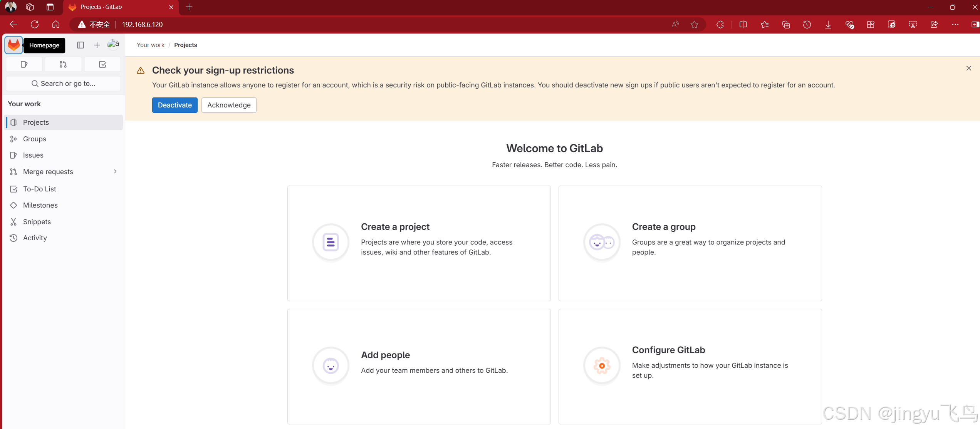The height and width of the screenshot is (429, 980).
Task: Go back with browser back arrow
Action: click(x=13, y=24)
